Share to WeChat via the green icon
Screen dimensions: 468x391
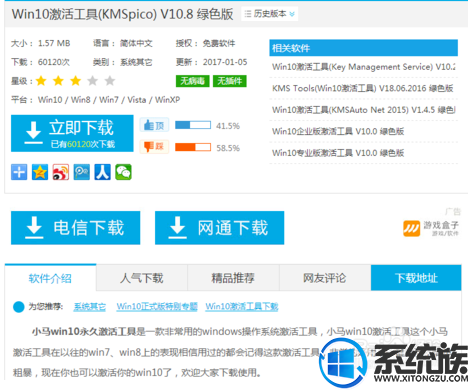coord(123,172)
